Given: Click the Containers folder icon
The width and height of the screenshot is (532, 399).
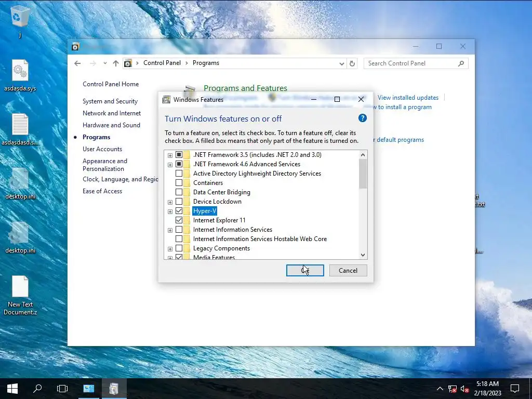Looking at the screenshot, I should (187, 183).
